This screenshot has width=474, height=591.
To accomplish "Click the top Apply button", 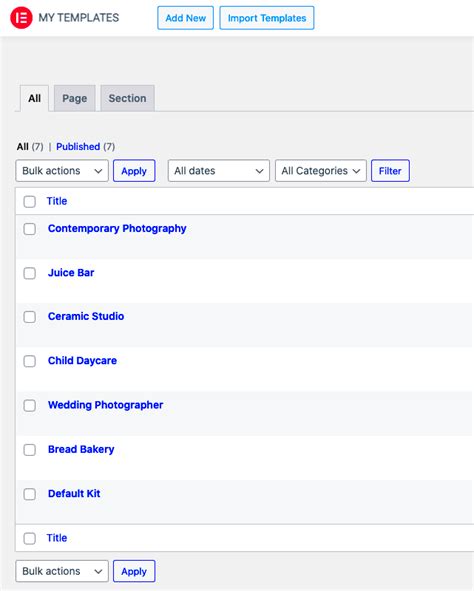I will [134, 171].
